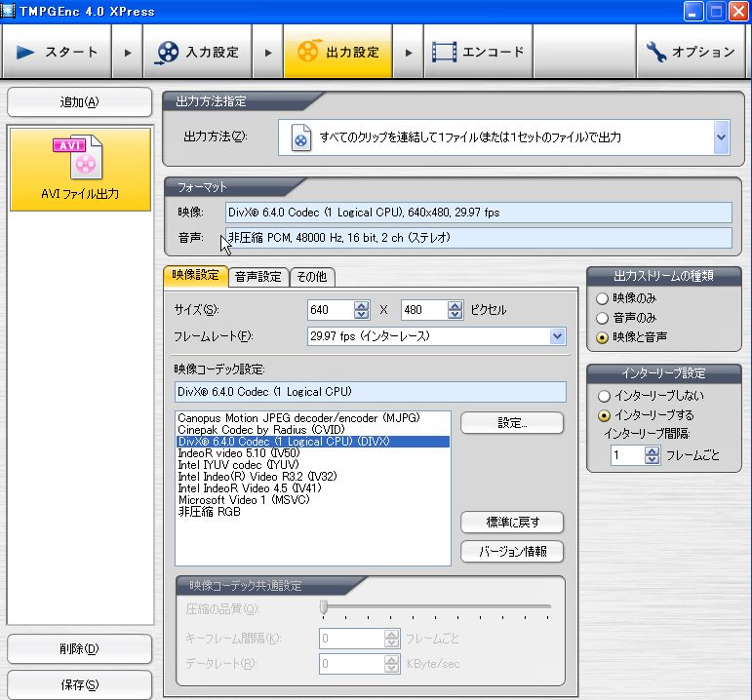Select インターリーブする interleave option
752x700 pixels.
pos(605,415)
